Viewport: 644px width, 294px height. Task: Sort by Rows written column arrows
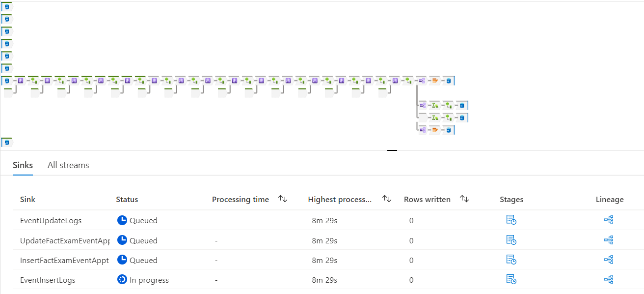click(464, 199)
